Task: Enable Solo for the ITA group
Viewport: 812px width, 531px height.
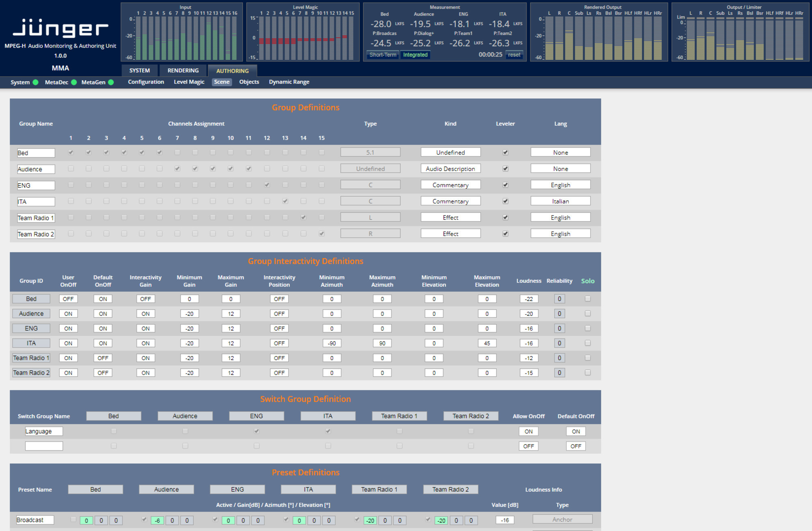Action: 587,343
